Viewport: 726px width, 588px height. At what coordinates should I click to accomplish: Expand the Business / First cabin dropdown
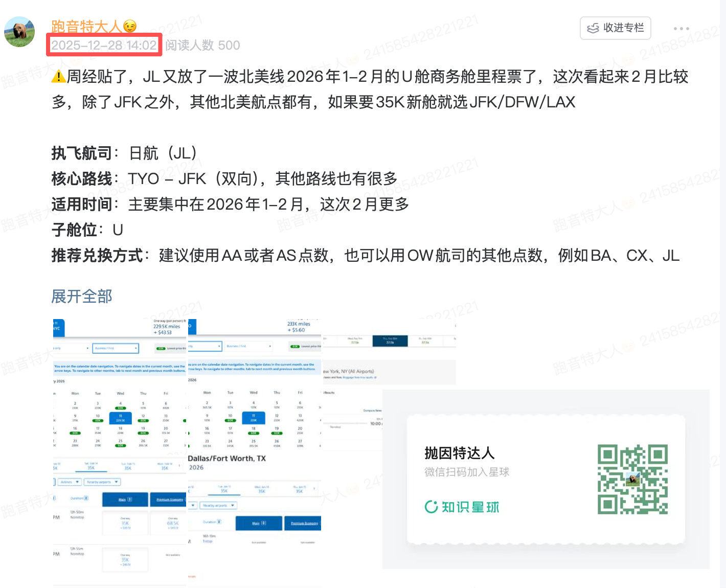pos(115,349)
